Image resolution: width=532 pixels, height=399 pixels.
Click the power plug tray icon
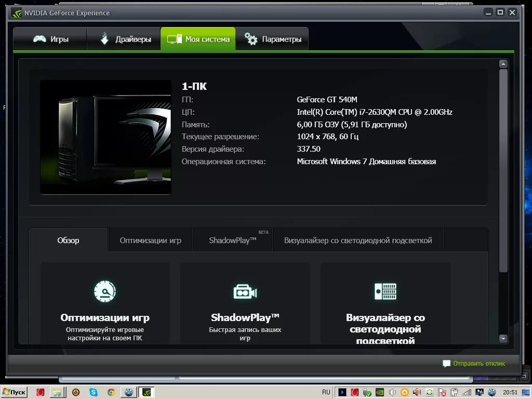454,393
